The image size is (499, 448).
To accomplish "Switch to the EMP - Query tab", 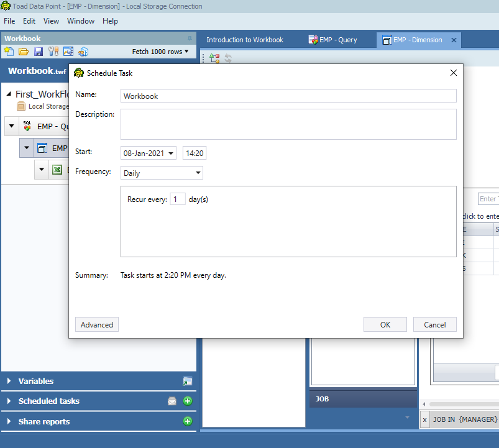I will 332,40.
